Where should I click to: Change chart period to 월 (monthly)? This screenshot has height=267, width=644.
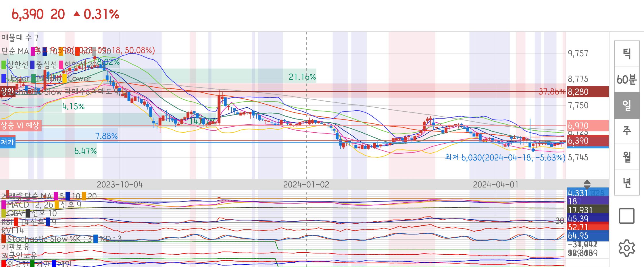[626, 157]
